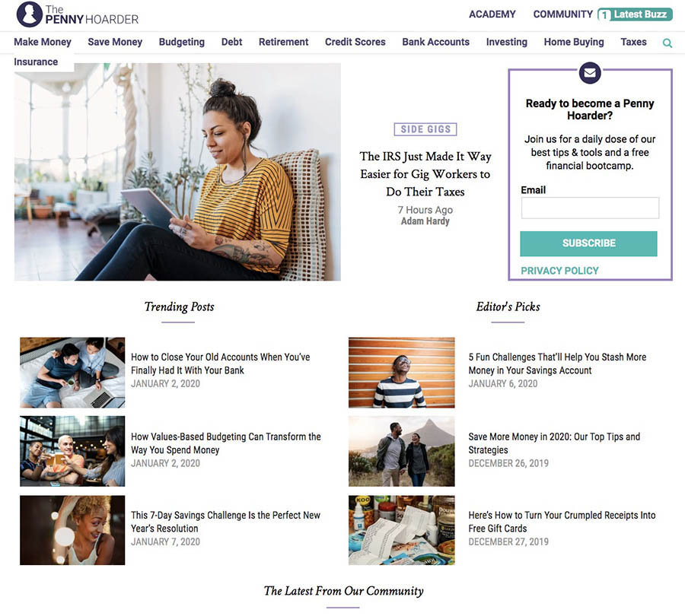Open the search magnifier icon

[x=667, y=43]
